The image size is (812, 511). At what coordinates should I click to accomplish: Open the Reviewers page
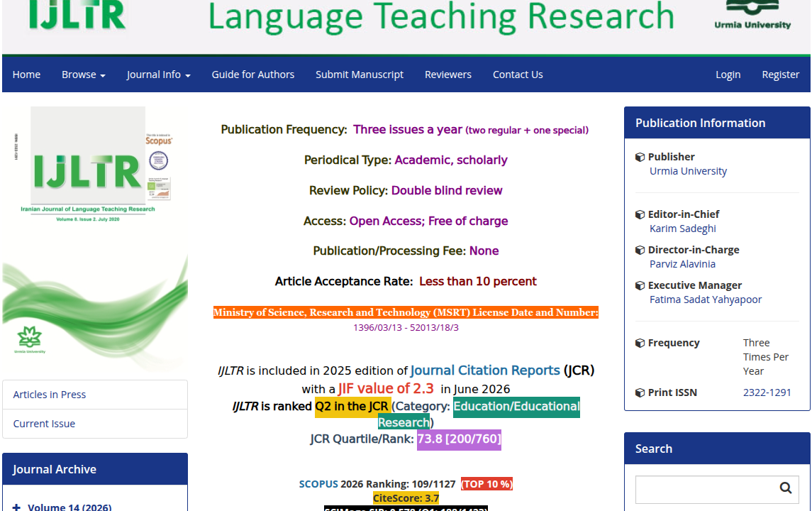pos(448,75)
